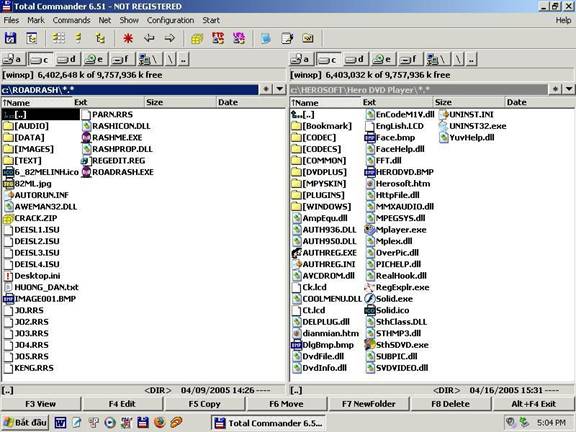Click the F3 View button
576x432 pixels.
[x=40, y=404]
